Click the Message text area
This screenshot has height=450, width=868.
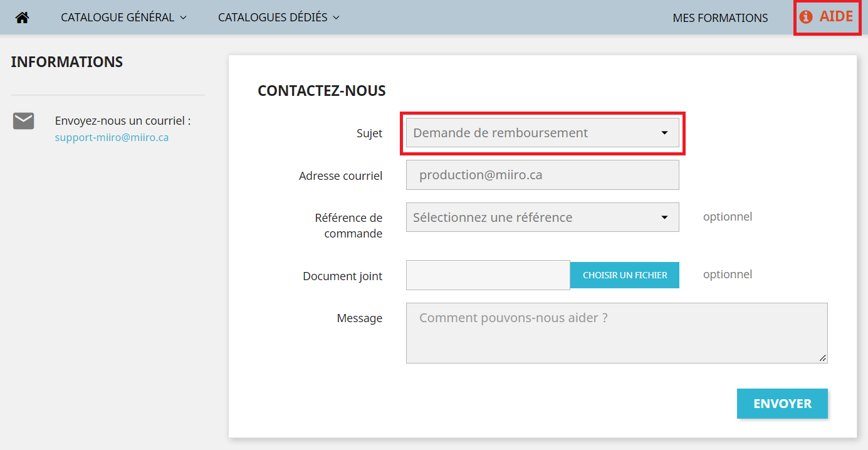coord(617,333)
